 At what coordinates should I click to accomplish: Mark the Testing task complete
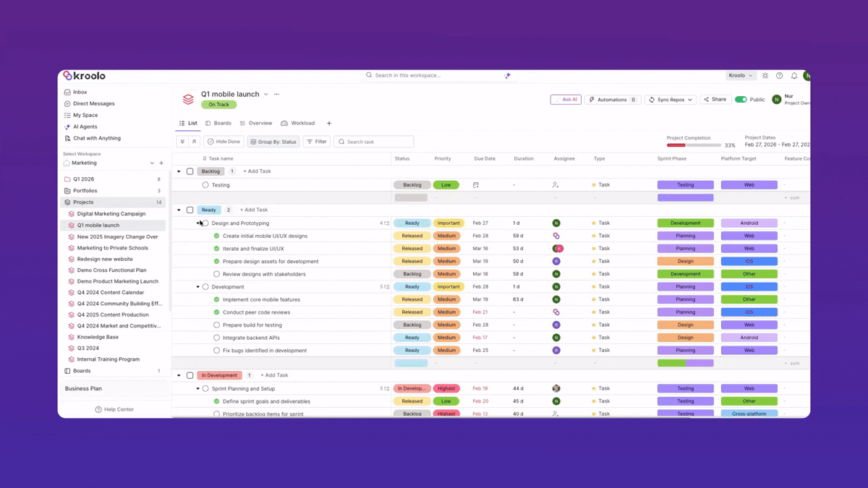coord(204,184)
